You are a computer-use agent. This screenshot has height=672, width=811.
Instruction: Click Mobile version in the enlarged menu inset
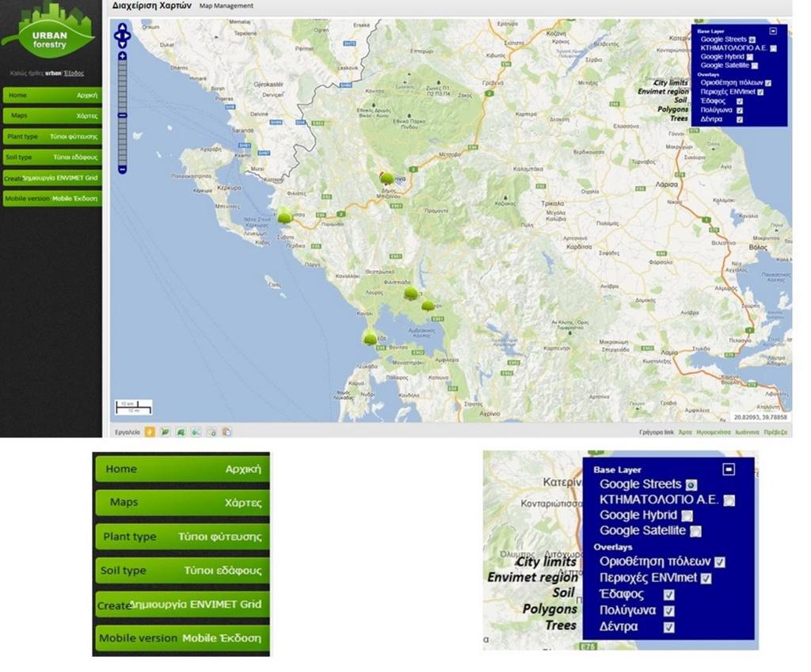[183, 638]
